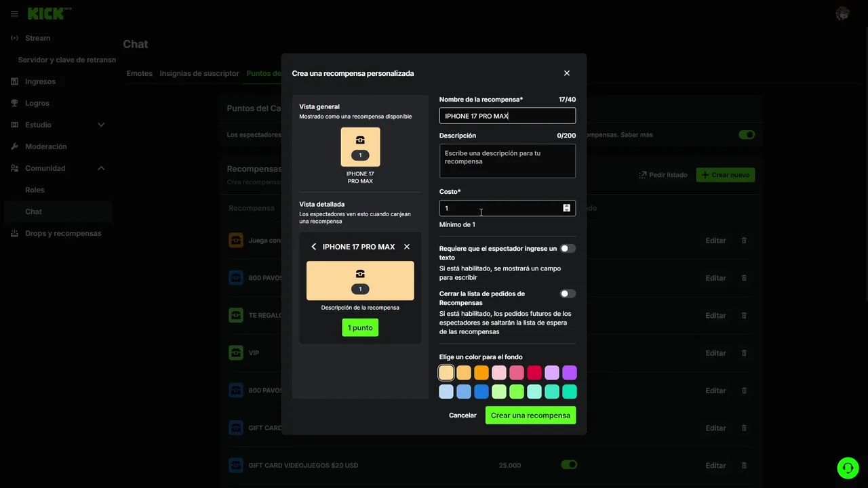Viewport: 868px width, 488px height.
Task: Toggle close rewards request list switch
Action: point(568,293)
